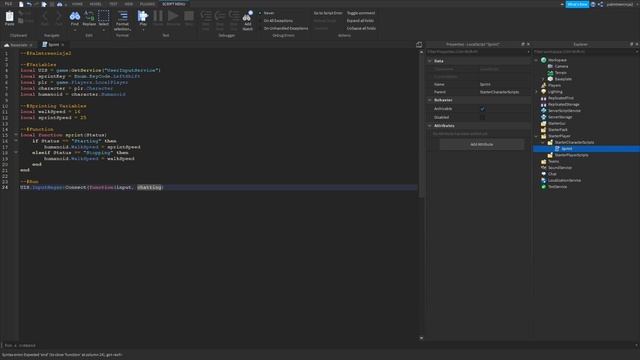640x360 pixels.
Task: Collapse the Attributes properties section
Action: click(430, 126)
